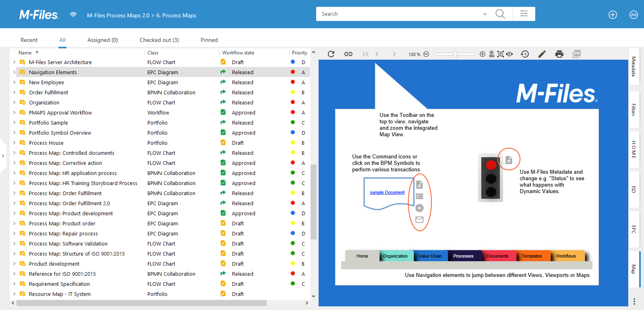Image resolution: width=644 pixels, height=310 pixels.
Task: Click the refresh icon in map toolbar
Action: click(331, 54)
